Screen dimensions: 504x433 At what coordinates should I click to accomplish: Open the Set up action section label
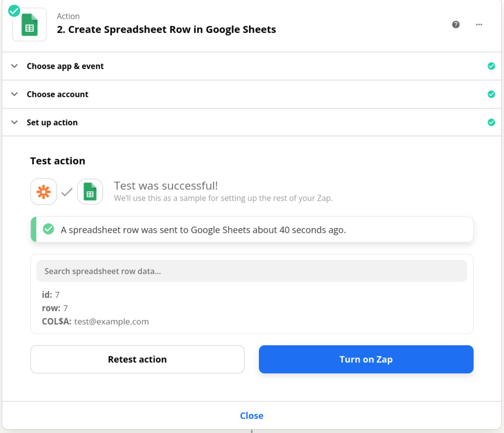52,123
